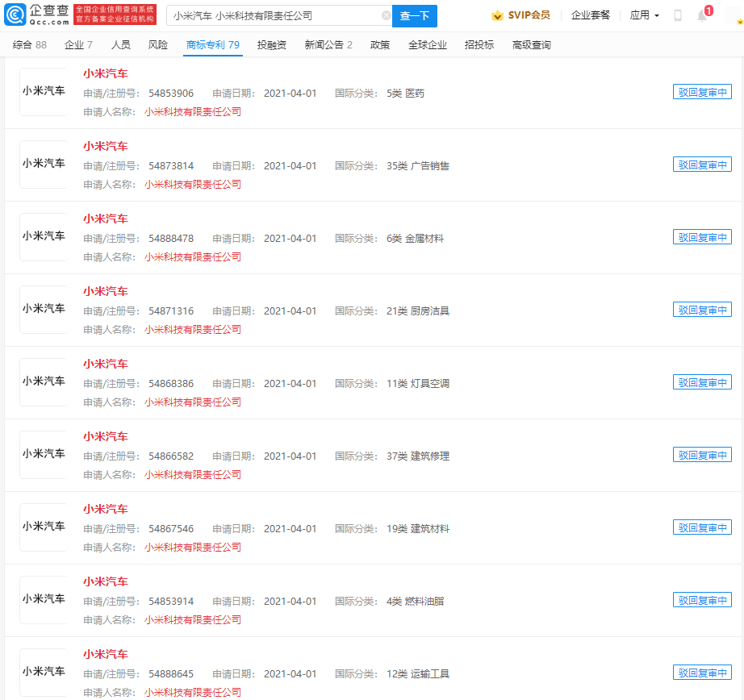Click the Qcc.com logo icon
The height and width of the screenshot is (700, 744).
[x=15, y=15]
